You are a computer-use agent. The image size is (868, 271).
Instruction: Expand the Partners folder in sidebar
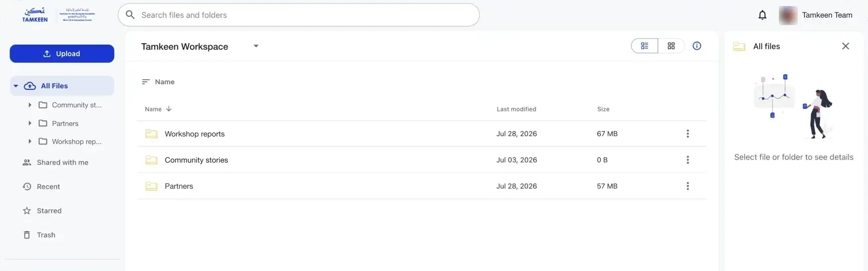(x=30, y=123)
